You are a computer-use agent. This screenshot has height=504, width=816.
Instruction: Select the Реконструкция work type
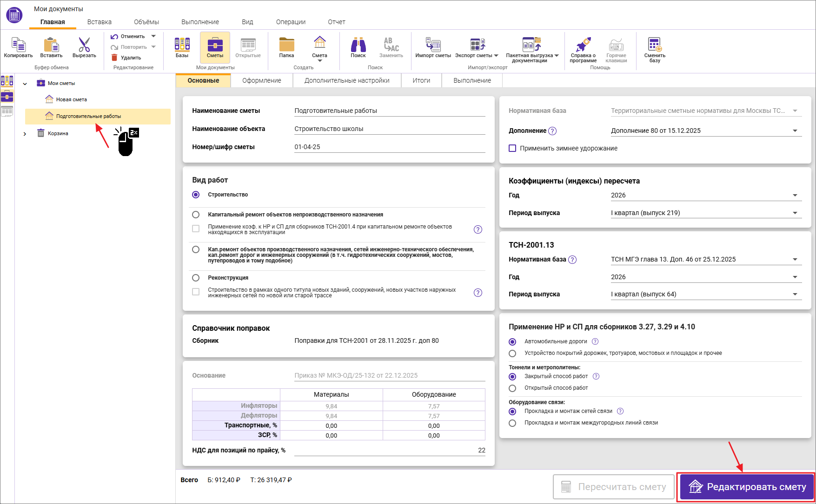(196, 278)
